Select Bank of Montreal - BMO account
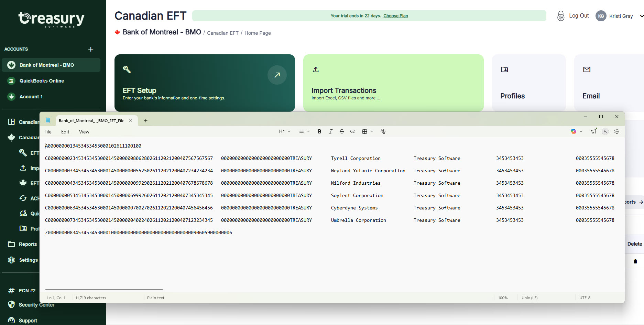Screen dimensions: 644x325 click(x=51, y=65)
